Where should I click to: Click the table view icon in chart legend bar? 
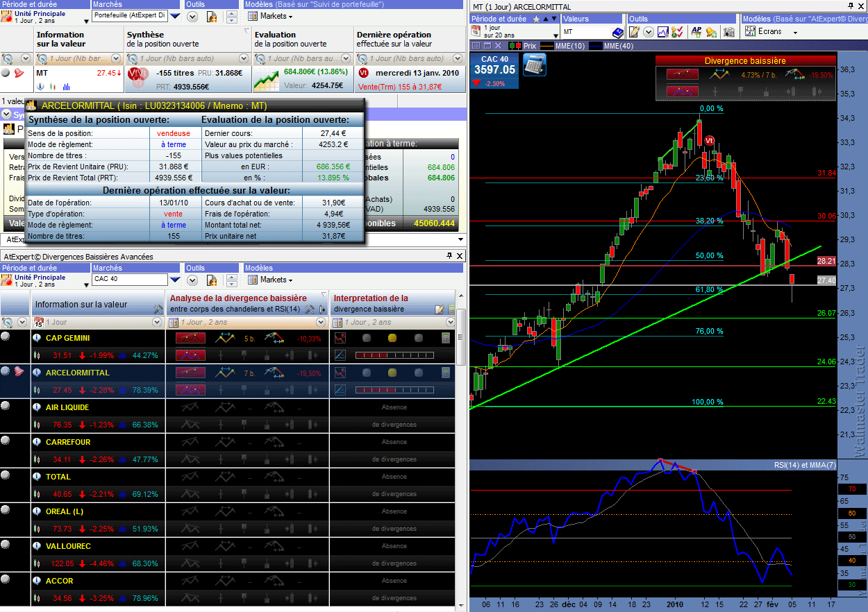coord(476,45)
